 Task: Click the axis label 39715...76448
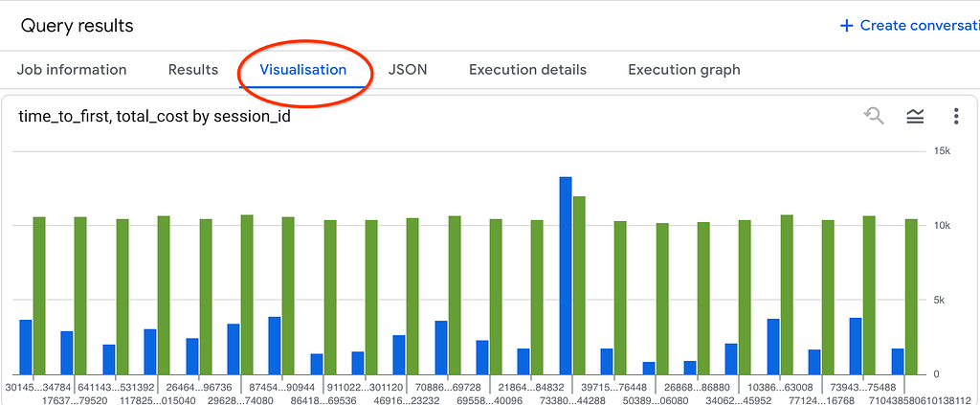613,388
